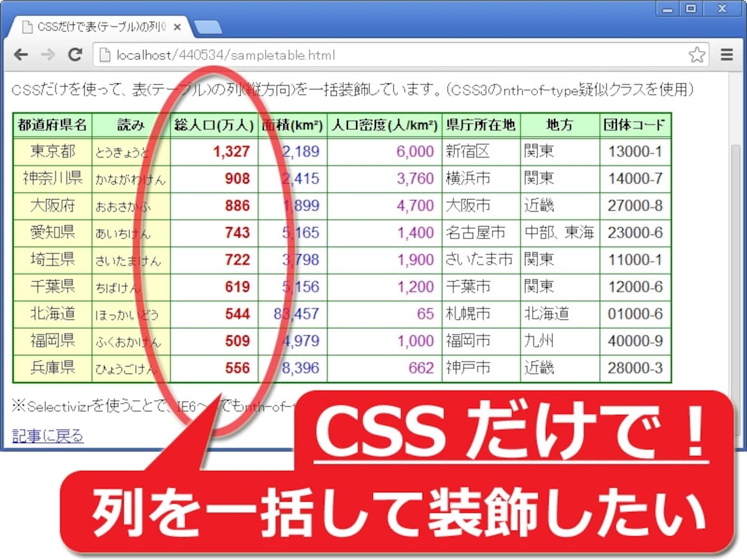The width and height of the screenshot is (747, 560).
Task: Open the Chrome hamburger menu
Action: pos(726,55)
